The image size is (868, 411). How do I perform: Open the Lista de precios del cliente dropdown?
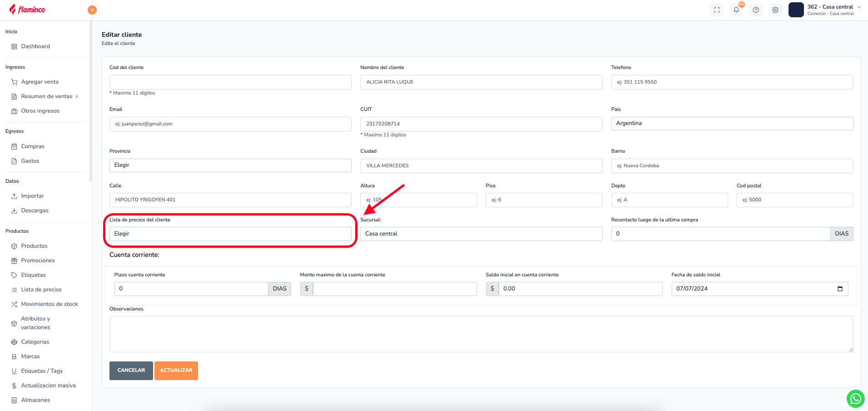pyautogui.click(x=230, y=234)
